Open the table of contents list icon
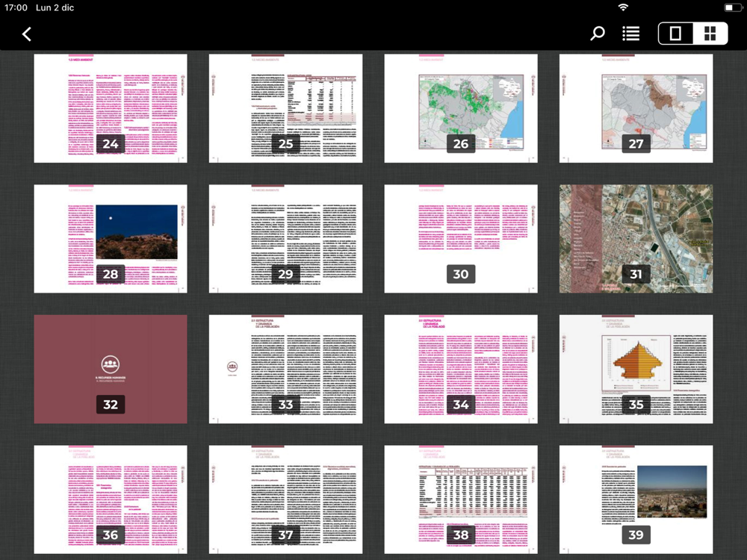 [x=630, y=34]
